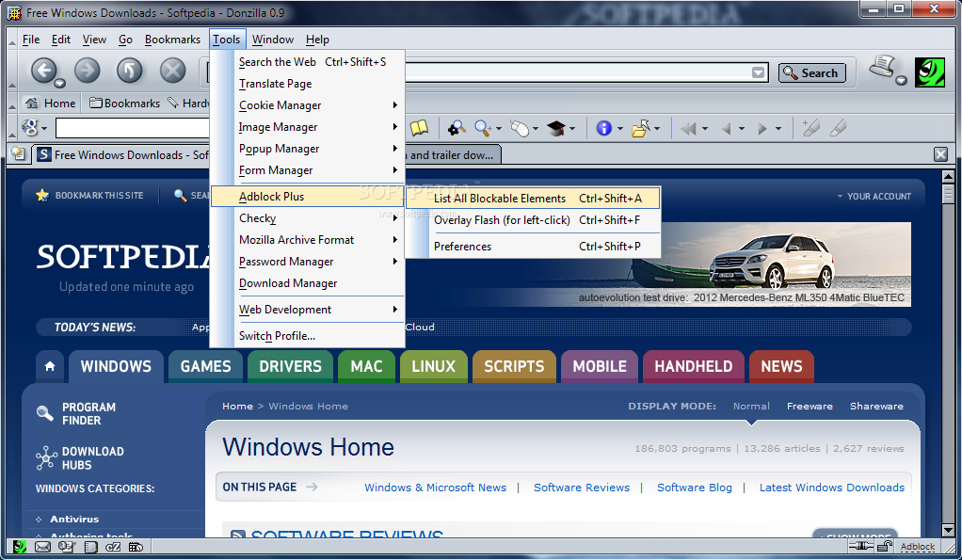
Task: Click the plain highlighter marker icon
Action: pos(838,128)
